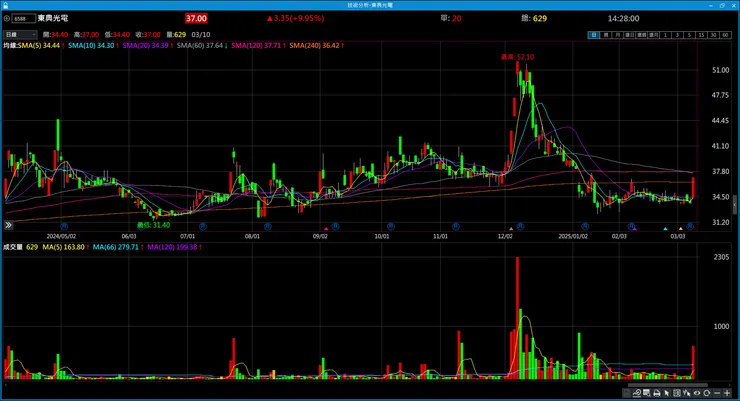
Task: Click the monthly marker icon near 12/02
Action: click(x=520, y=226)
